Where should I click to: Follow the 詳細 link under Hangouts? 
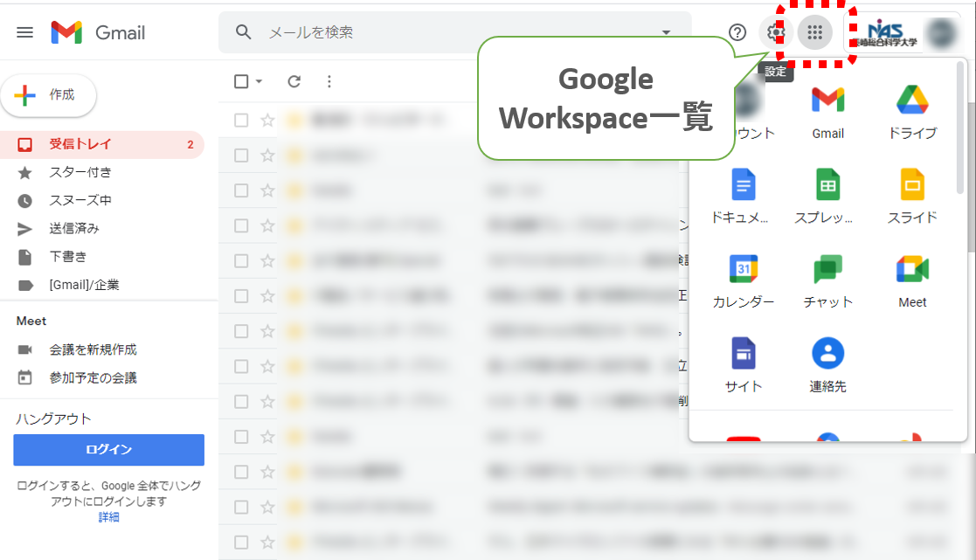click(x=109, y=517)
